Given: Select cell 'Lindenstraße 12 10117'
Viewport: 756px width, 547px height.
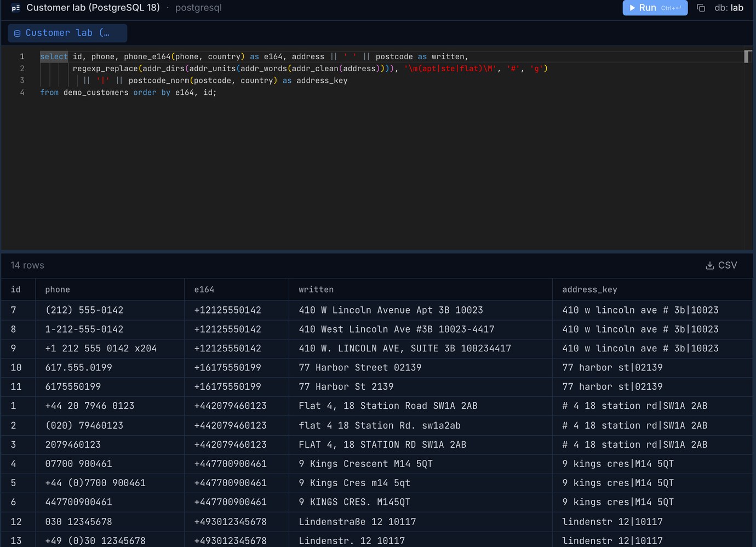Looking at the screenshot, I should click(420, 522).
